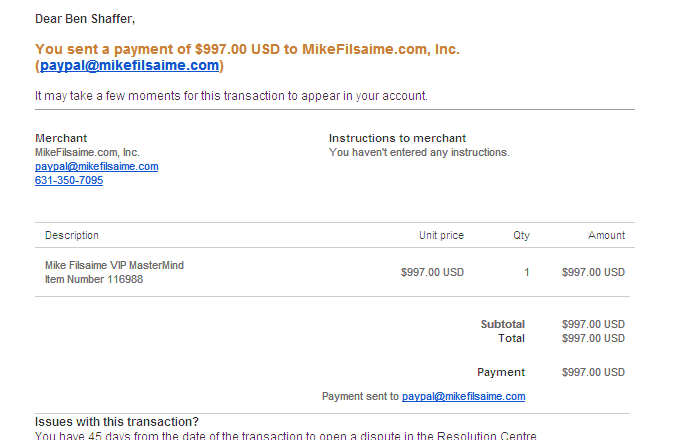The width and height of the screenshot is (689, 440).
Task: Click the "Unit price" column header
Action: [441, 236]
